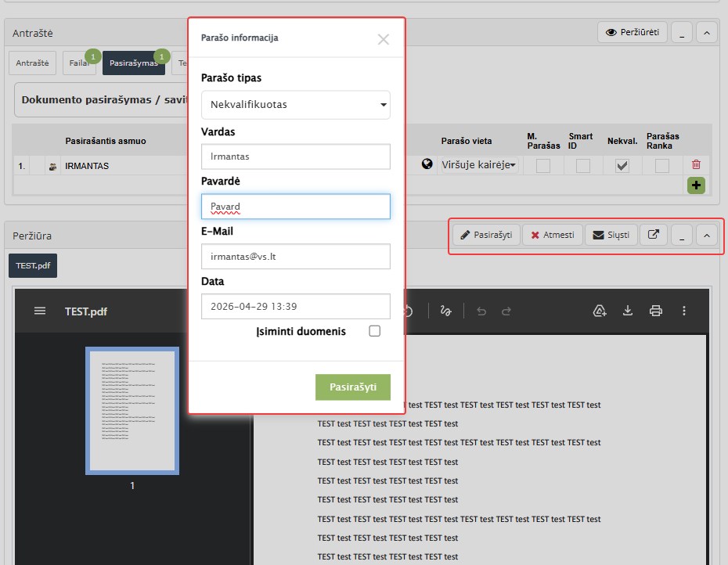Click the E-Mail input field
This screenshot has height=565, width=728.
pos(296,257)
